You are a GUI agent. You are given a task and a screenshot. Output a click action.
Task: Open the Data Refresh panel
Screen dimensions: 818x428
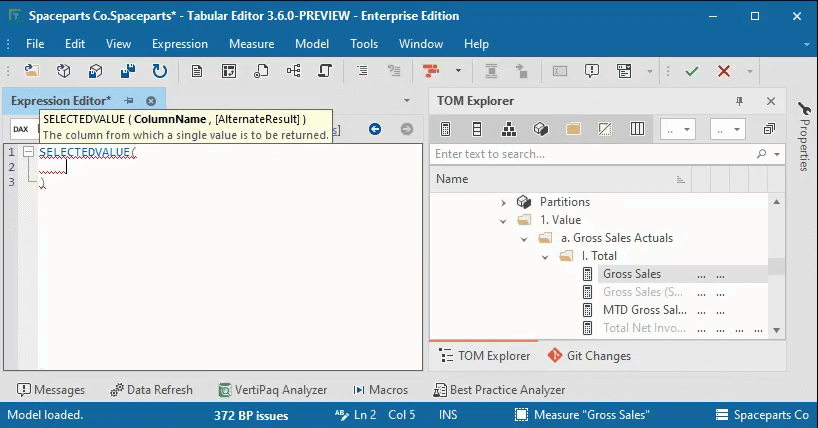tap(151, 390)
